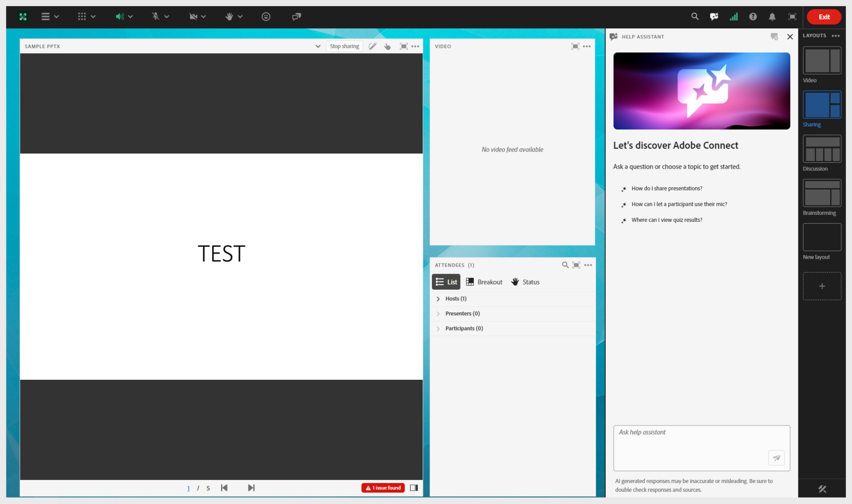852x504 pixels.
Task: Toggle the microphone mute button
Action: click(x=154, y=16)
